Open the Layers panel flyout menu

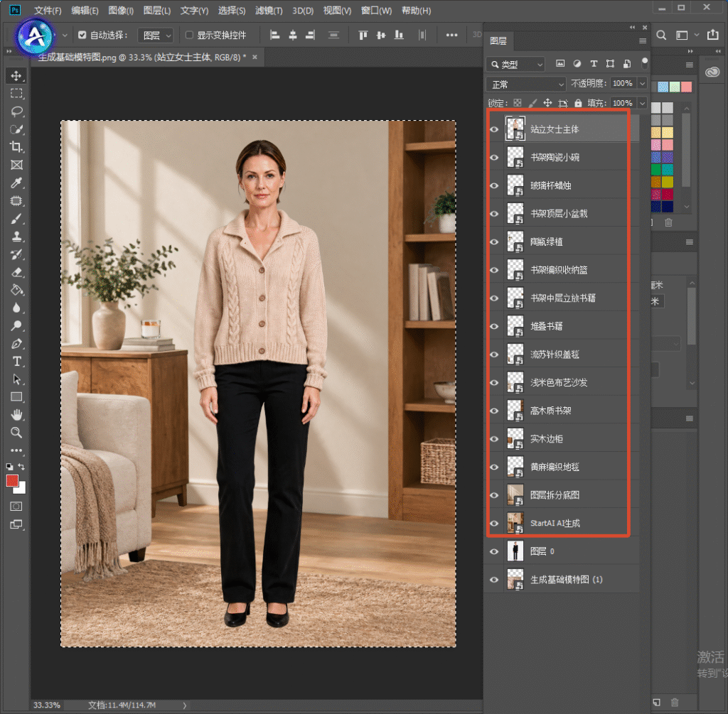643,40
